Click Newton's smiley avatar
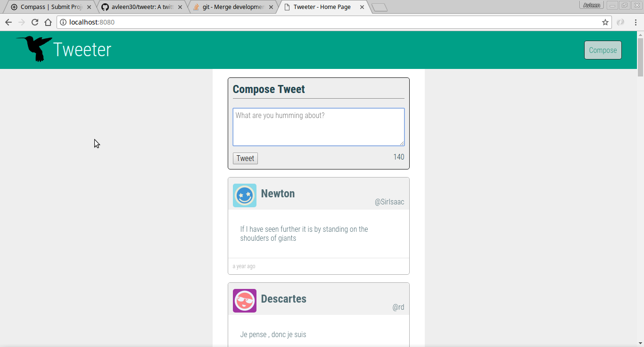644x347 pixels. 245,195
